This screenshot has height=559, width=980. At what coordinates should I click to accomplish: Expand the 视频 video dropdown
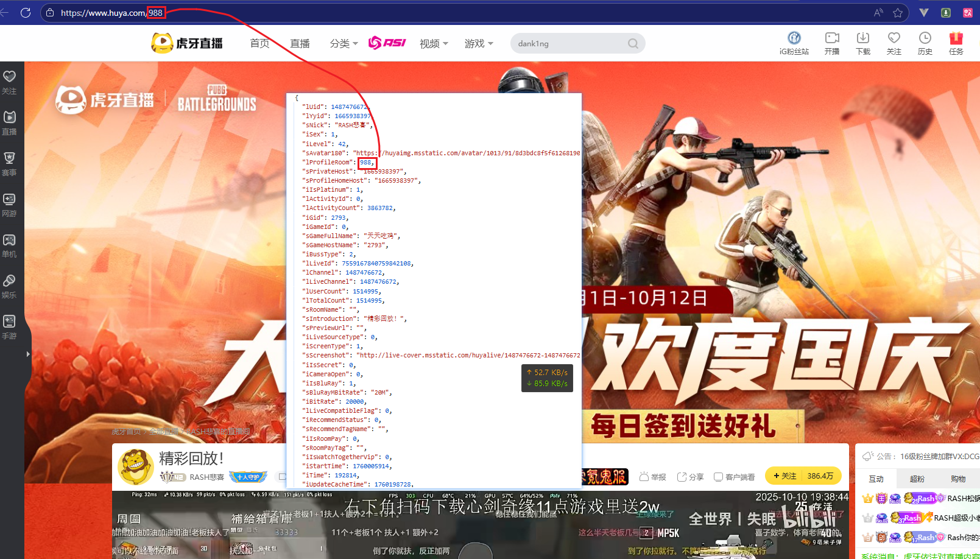(434, 43)
